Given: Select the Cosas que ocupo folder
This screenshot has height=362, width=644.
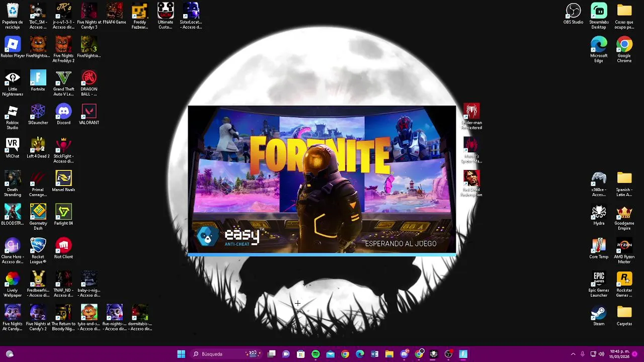Looking at the screenshot, I should click(x=624, y=16).
